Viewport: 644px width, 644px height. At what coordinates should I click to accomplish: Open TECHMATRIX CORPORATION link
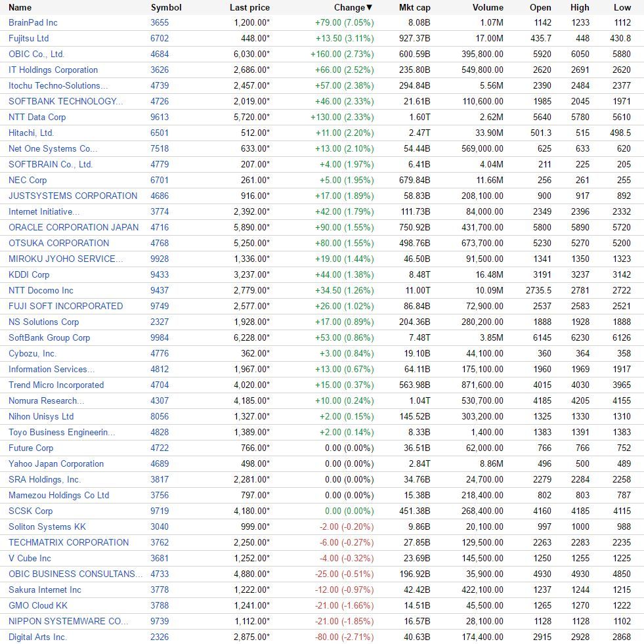click(68, 542)
